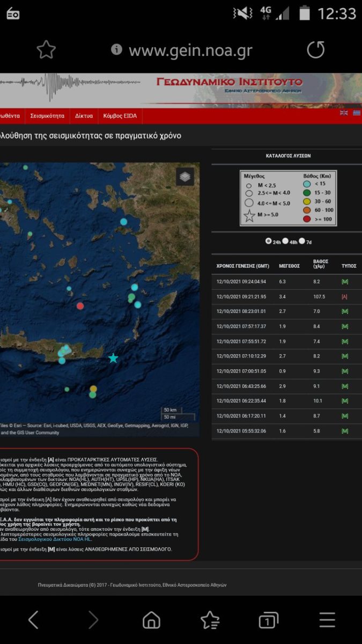Bookmark page with address bar star
This screenshot has width=362, height=644.
click(46, 50)
